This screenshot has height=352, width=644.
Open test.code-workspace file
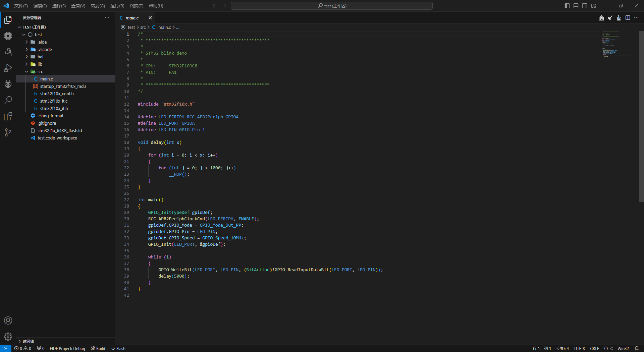point(65,138)
